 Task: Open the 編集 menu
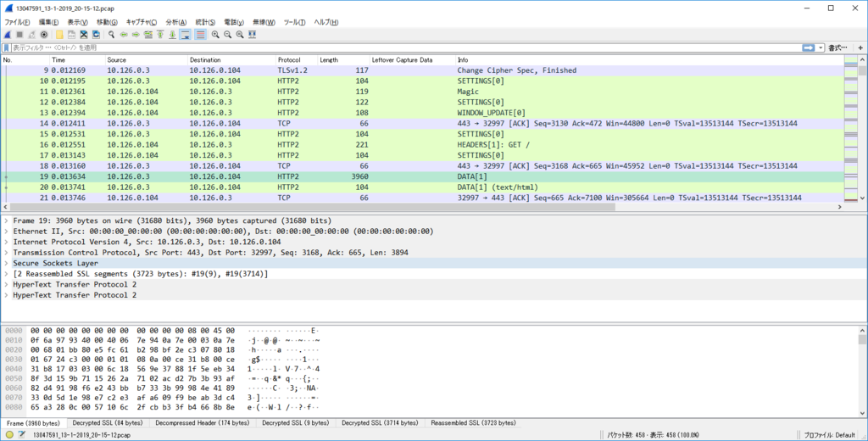(48, 22)
